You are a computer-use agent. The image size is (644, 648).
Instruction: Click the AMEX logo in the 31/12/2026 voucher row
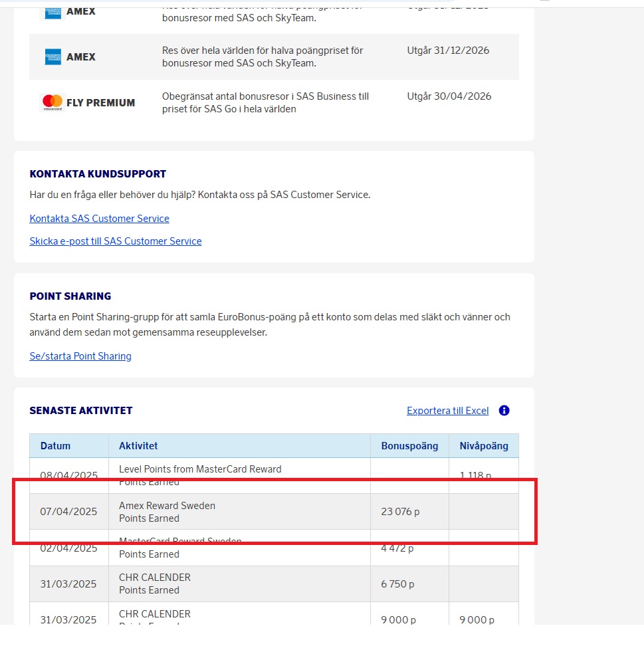[53, 57]
